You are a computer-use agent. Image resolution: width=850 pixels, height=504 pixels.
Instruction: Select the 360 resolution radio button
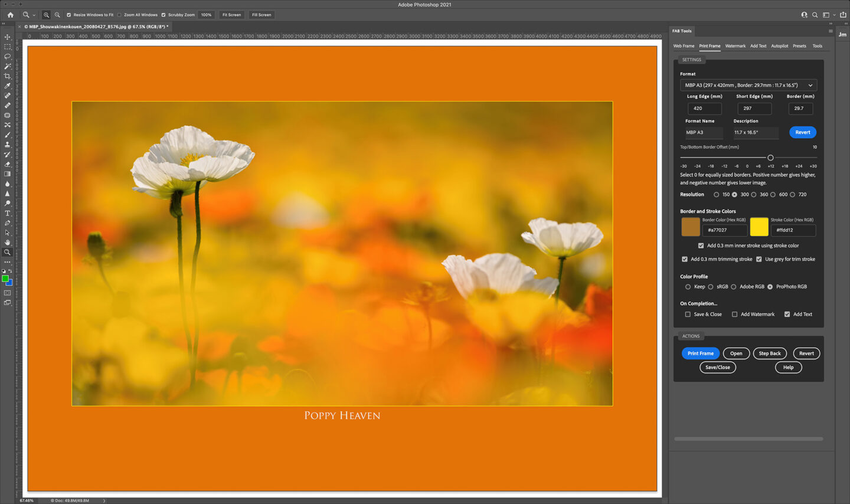click(x=754, y=195)
